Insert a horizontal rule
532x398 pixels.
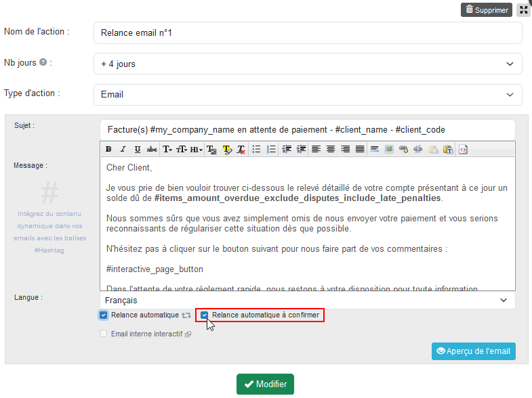point(375,149)
